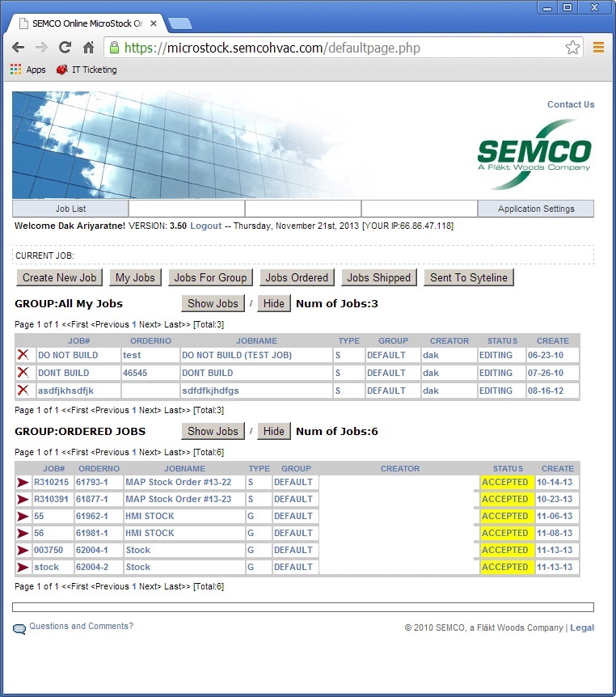Click Chrome reload page icon
The width and height of the screenshot is (616, 697).
[x=65, y=48]
